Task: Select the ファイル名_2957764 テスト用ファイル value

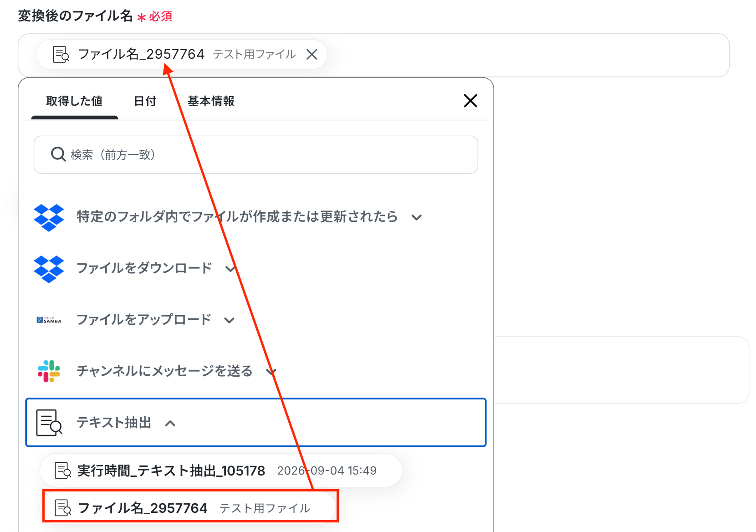Action: tap(190, 507)
